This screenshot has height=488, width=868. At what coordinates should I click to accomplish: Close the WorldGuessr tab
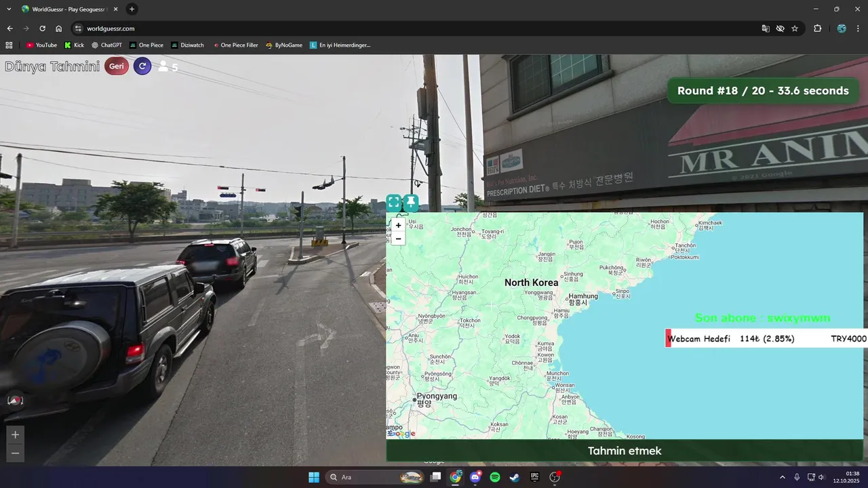[x=115, y=9]
